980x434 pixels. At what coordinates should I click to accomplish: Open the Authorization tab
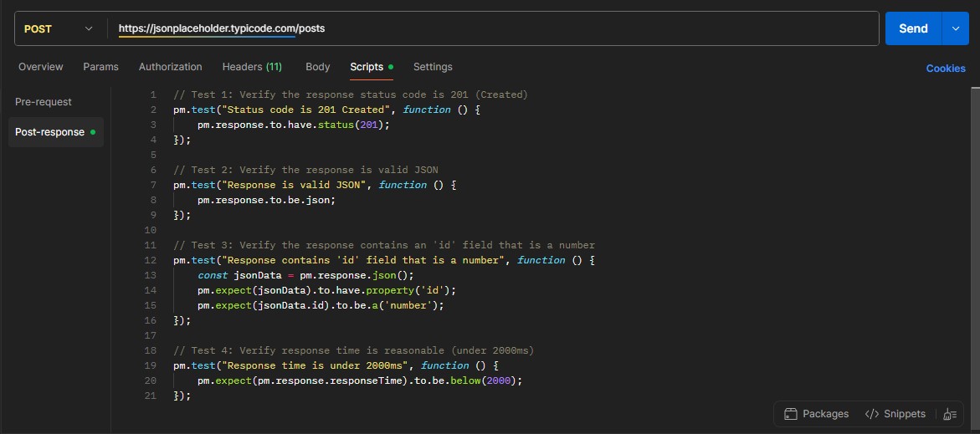pyautogui.click(x=170, y=67)
